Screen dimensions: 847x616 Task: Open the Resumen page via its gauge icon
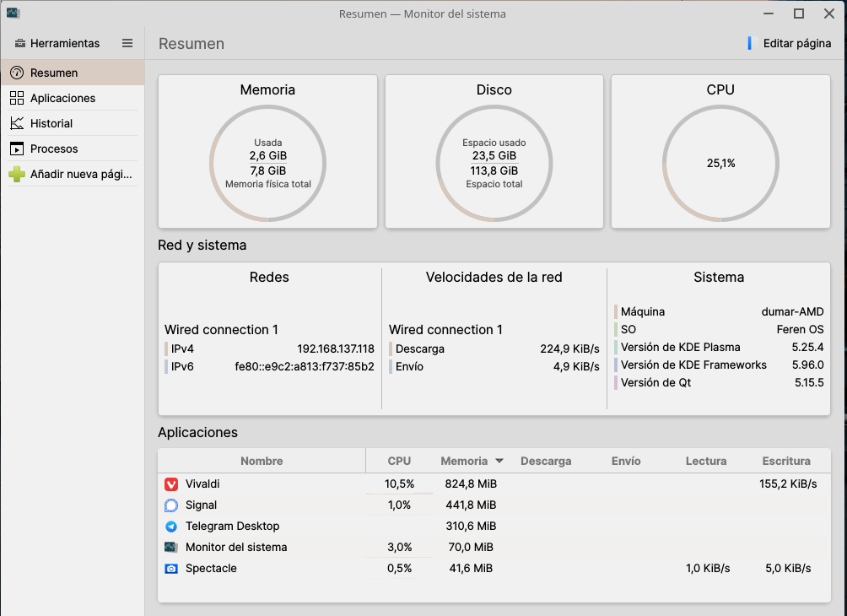[x=17, y=73]
